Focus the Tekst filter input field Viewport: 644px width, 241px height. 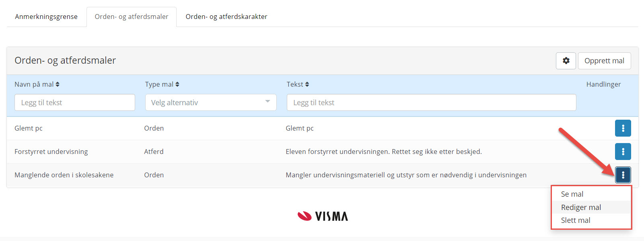tap(431, 102)
